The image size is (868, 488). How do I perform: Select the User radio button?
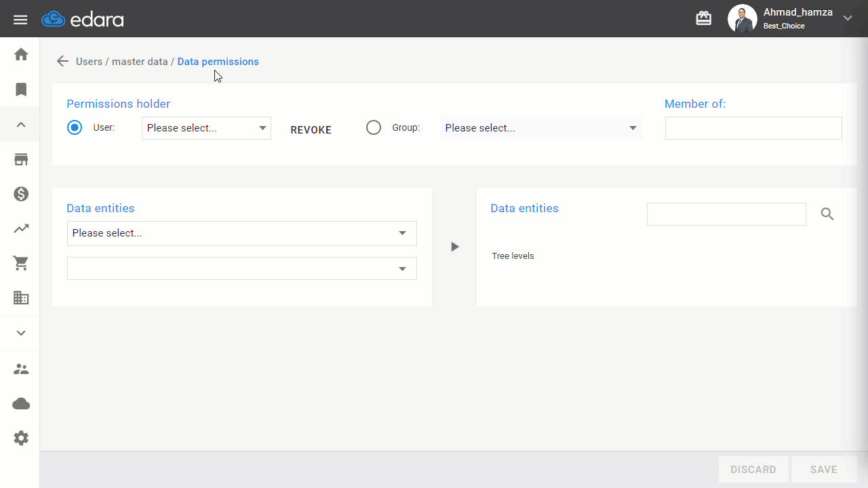75,127
